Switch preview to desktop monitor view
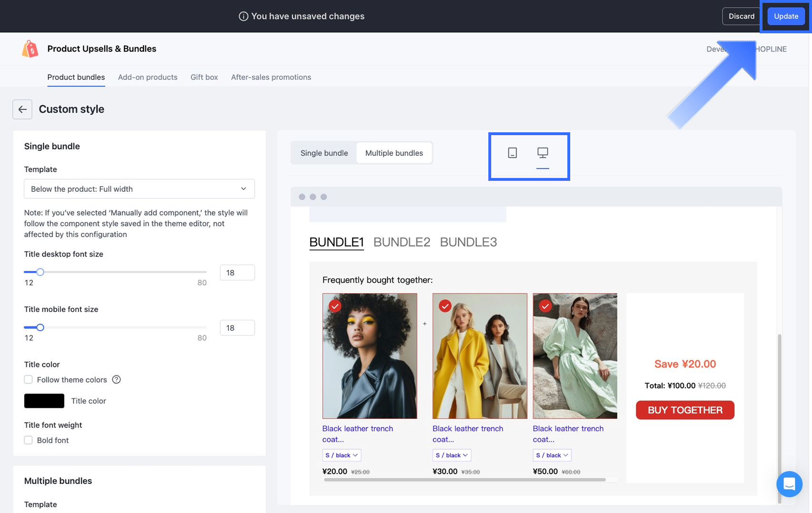Image resolution: width=812 pixels, height=513 pixels. (x=543, y=153)
